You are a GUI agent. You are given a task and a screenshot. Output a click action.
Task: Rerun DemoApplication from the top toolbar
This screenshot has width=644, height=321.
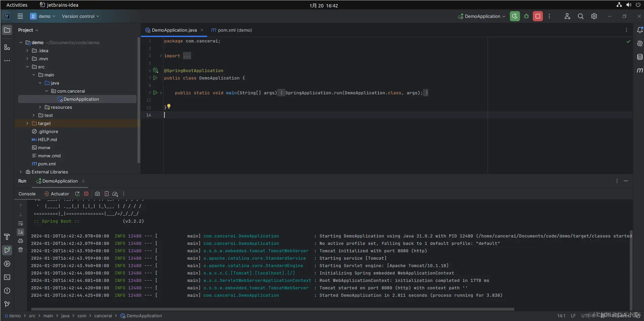[x=515, y=16]
